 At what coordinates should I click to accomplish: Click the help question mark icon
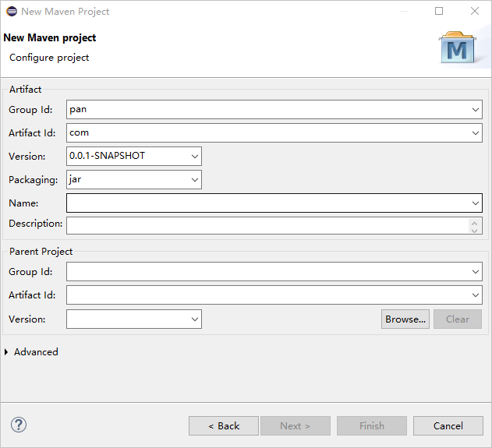tap(19, 425)
